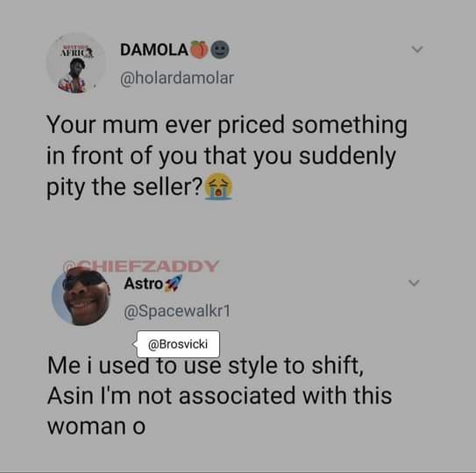476x473 pixels.
Task: Expand the chevron menu on DAMOLA's tweet
Action: point(417,49)
